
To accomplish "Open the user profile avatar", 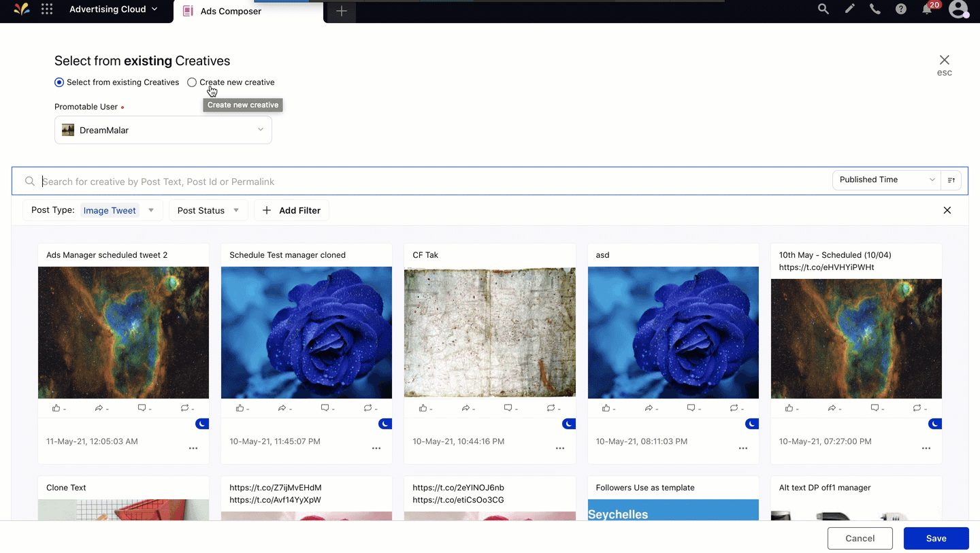I will point(958,10).
